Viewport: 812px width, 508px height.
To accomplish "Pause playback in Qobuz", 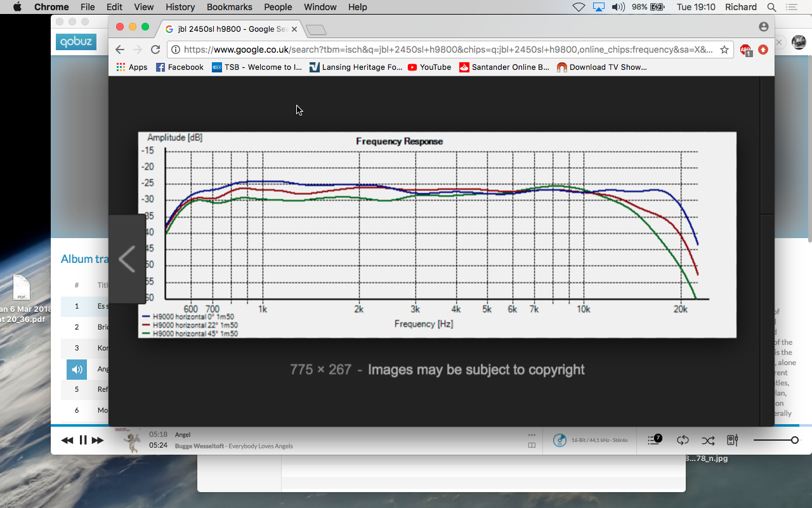I will point(82,440).
